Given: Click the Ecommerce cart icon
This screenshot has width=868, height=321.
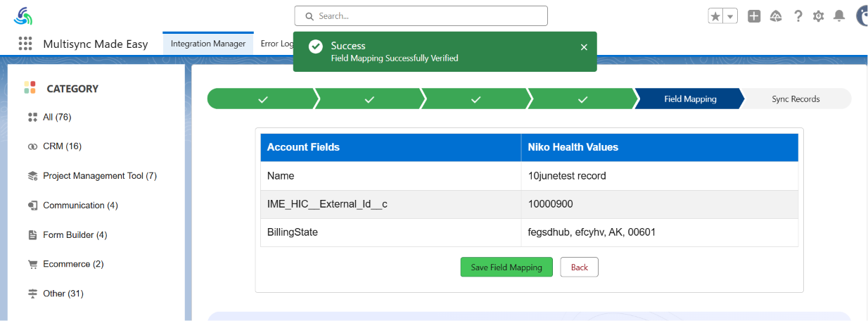Looking at the screenshot, I should click(32, 265).
